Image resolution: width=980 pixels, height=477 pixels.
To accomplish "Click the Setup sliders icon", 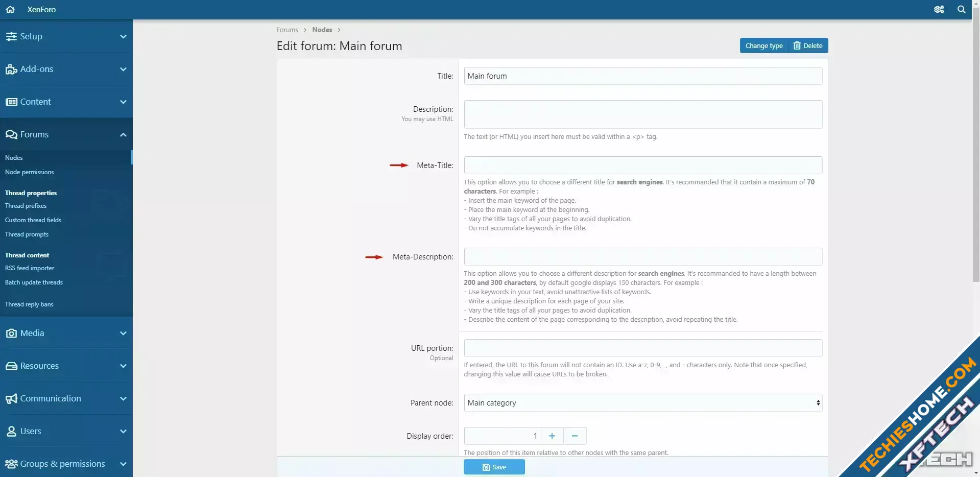I will [11, 36].
